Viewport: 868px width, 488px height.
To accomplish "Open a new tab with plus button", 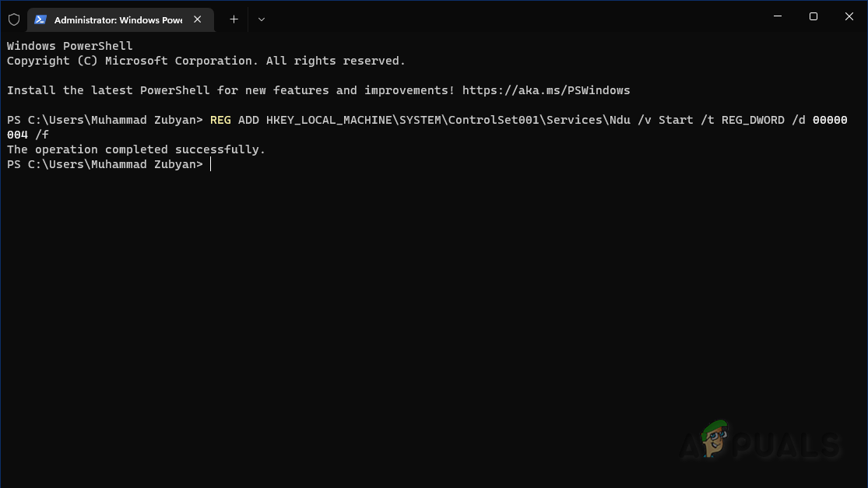I will point(234,19).
